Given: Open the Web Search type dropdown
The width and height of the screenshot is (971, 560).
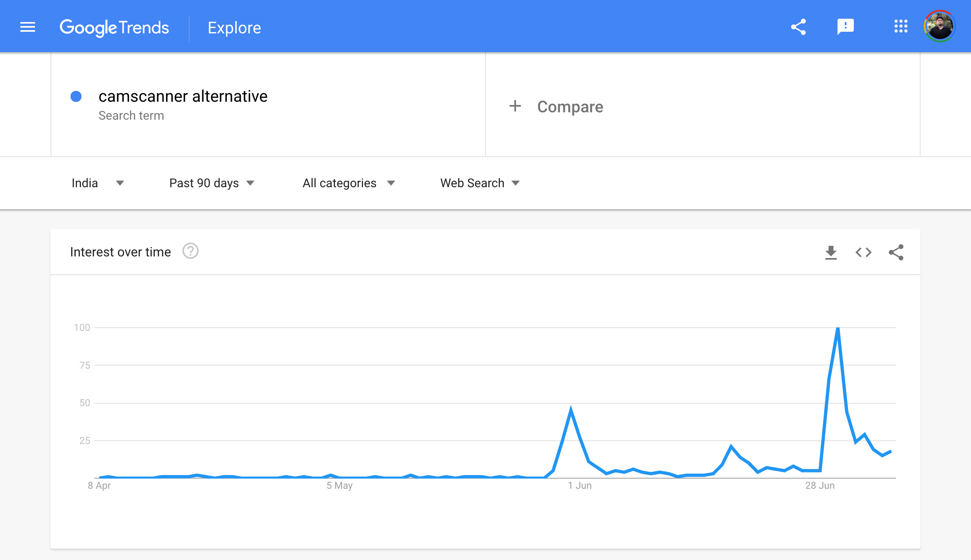Looking at the screenshot, I should coord(480,183).
